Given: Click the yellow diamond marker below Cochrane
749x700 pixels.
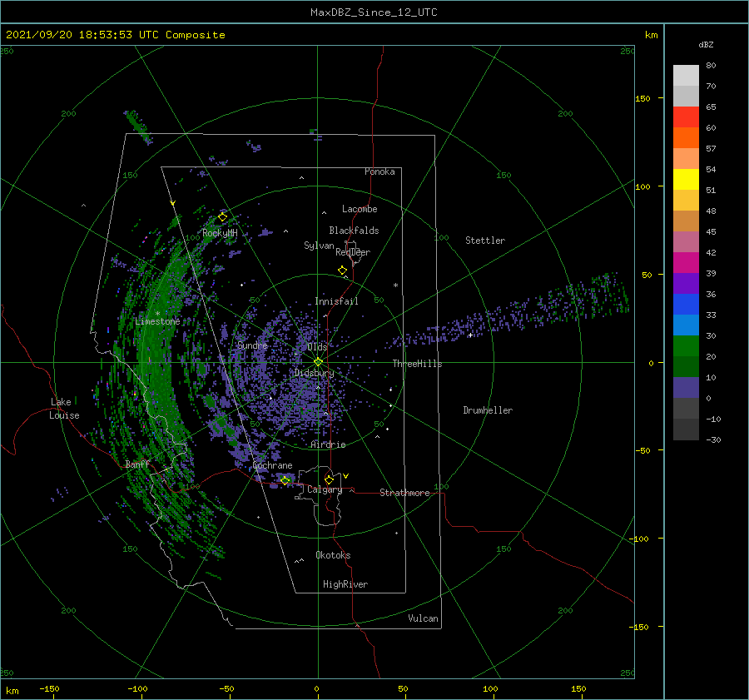Looking at the screenshot, I should (285, 480).
